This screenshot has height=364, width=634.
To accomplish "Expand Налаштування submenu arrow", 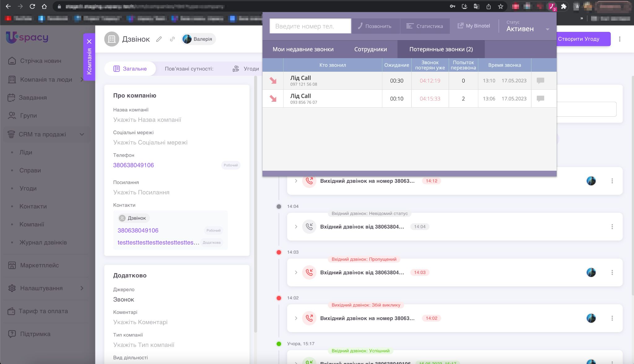I will click(82, 288).
